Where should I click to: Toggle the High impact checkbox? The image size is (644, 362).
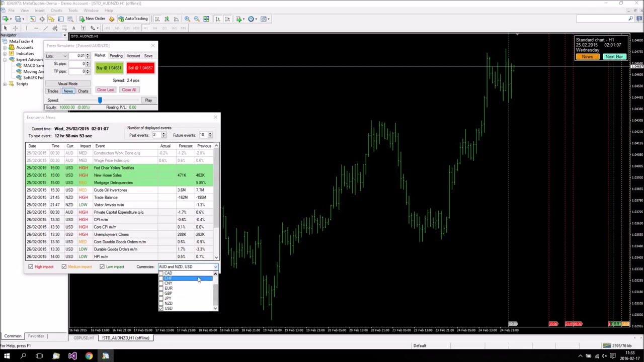pos(31,266)
